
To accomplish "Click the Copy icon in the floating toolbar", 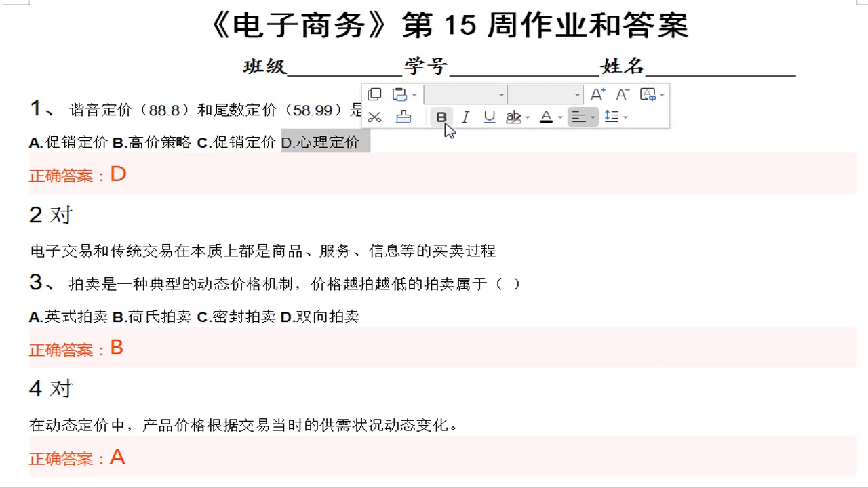I will (x=374, y=94).
